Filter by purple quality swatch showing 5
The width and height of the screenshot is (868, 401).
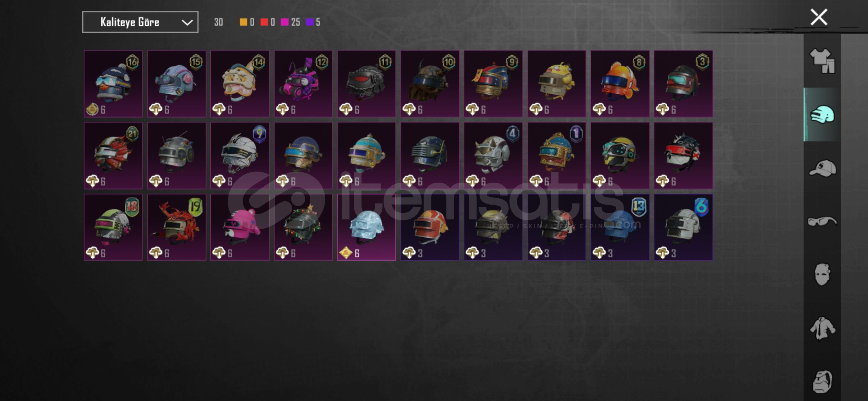309,22
